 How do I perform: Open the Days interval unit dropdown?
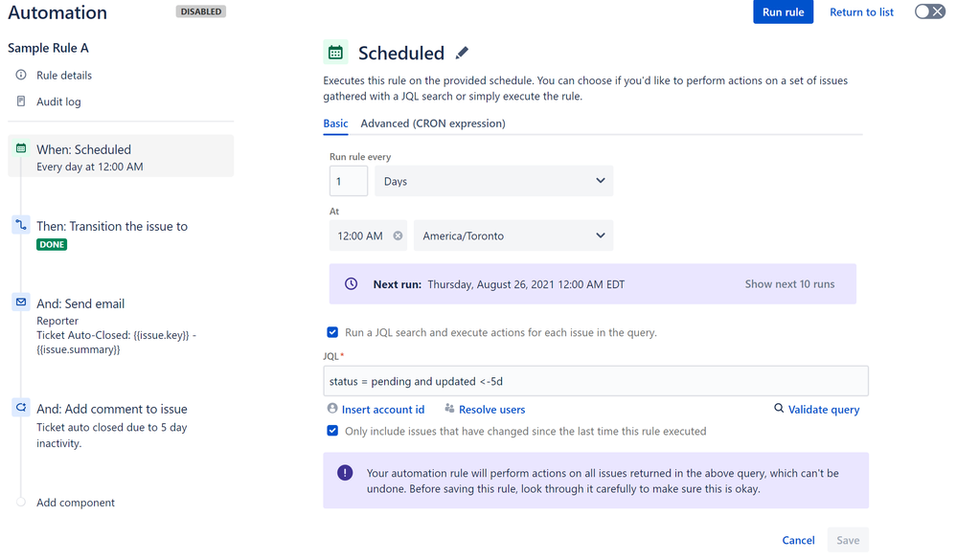click(x=493, y=181)
